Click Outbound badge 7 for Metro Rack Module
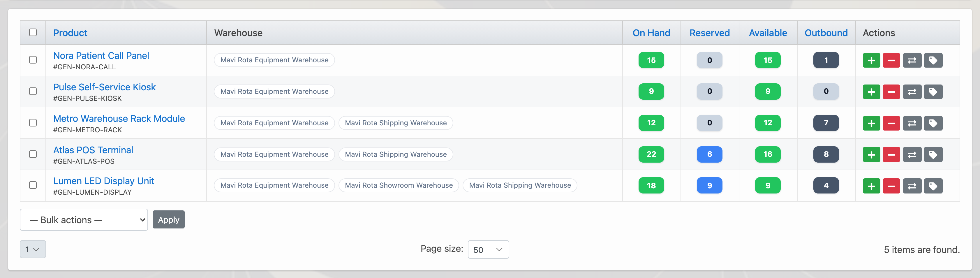The height and width of the screenshot is (278, 980). (x=826, y=123)
